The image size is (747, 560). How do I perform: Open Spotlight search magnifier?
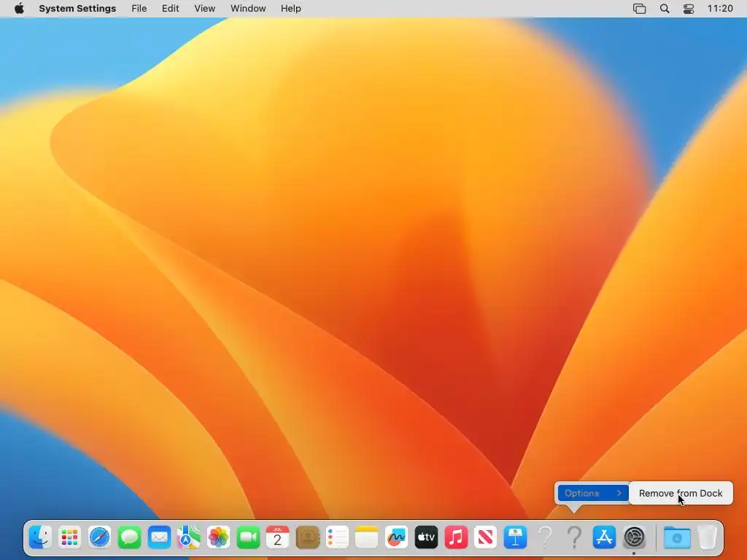[665, 9]
